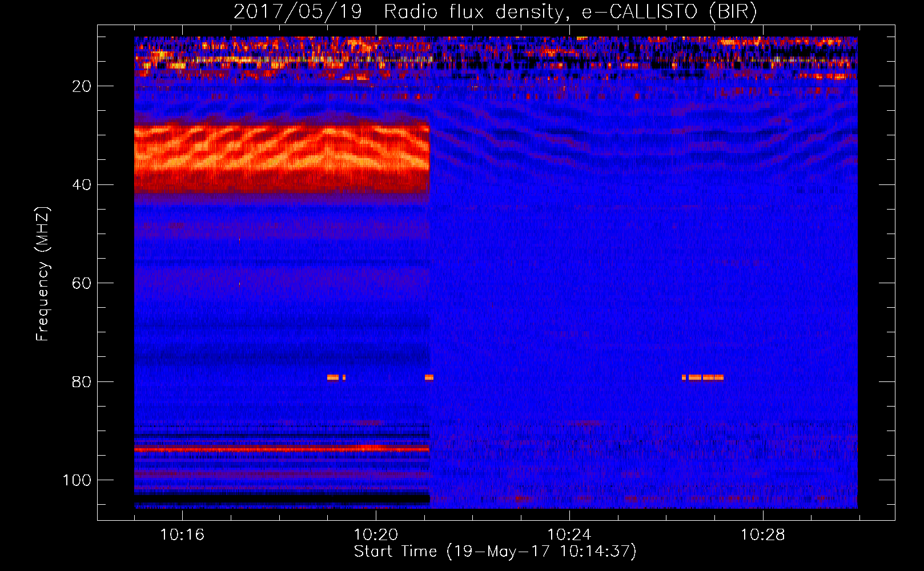Click the 10:20 time tick label

tap(376, 535)
